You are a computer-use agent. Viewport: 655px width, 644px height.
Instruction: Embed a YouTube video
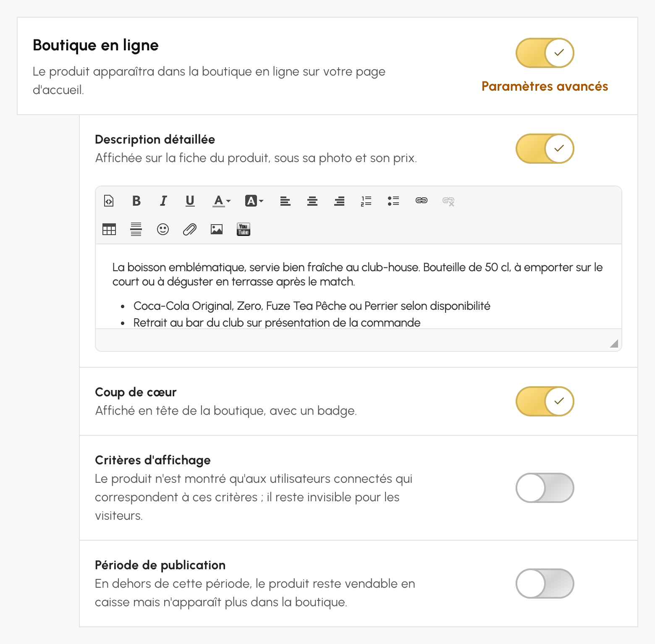click(x=244, y=229)
